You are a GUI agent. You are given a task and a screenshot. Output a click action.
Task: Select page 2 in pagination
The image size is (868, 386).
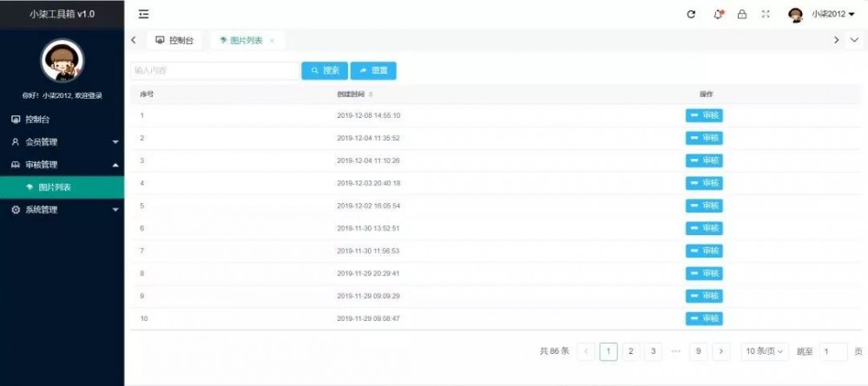[x=631, y=351]
